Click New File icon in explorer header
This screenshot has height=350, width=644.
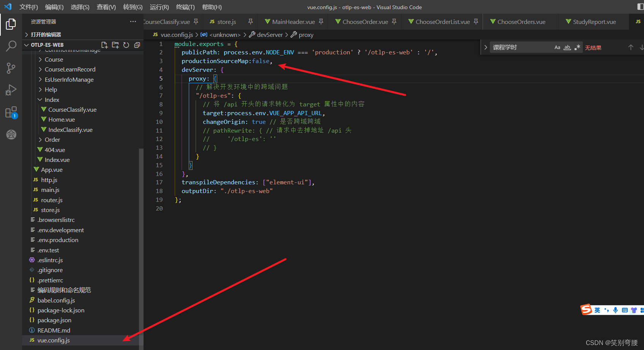pyautogui.click(x=104, y=45)
